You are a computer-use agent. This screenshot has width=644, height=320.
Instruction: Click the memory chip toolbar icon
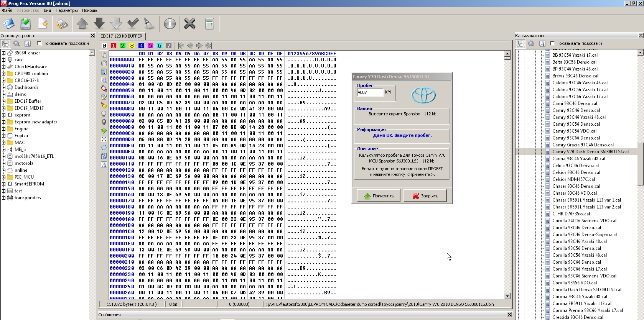point(62,24)
